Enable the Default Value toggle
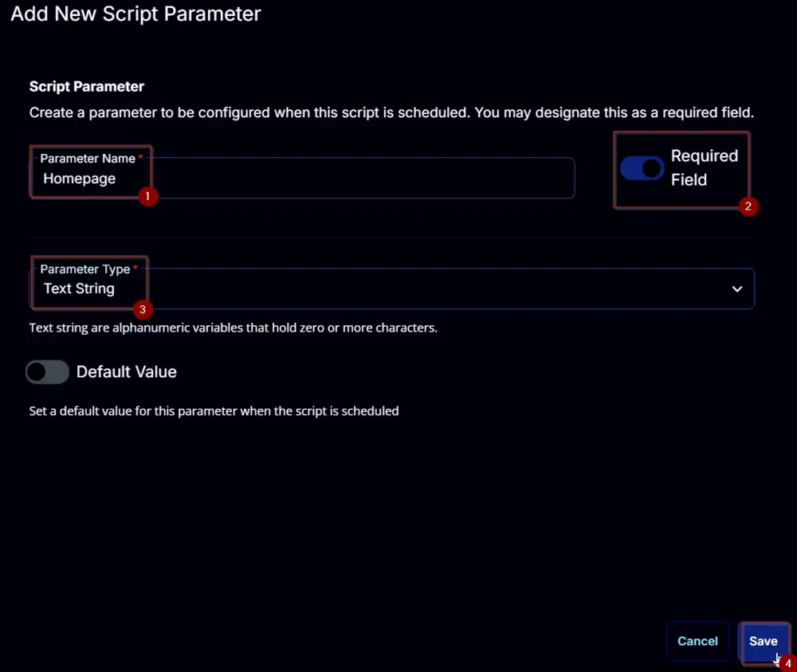 [47, 371]
